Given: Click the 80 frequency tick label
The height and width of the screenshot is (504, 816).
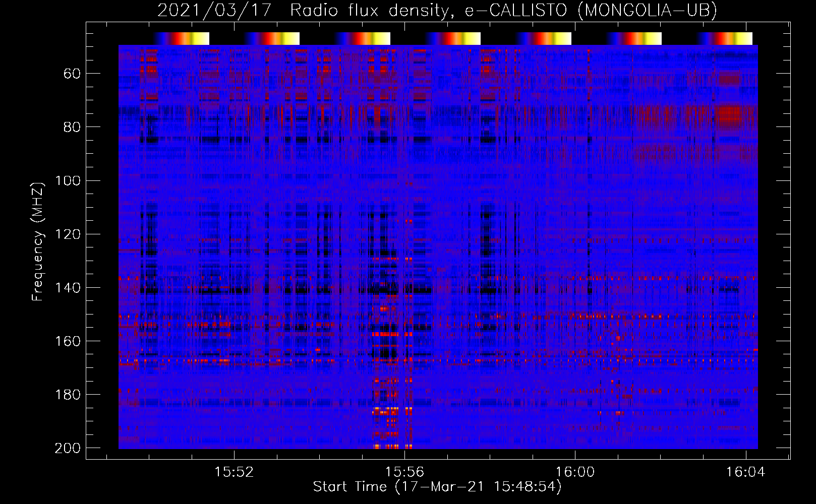Looking at the screenshot, I should (72, 127).
